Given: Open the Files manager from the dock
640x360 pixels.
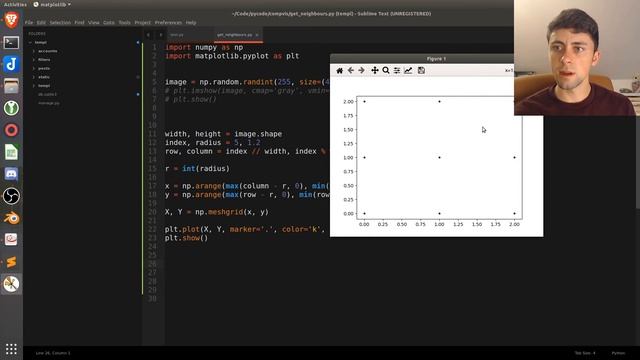Looking at the screenshot, I should (11, 86).
